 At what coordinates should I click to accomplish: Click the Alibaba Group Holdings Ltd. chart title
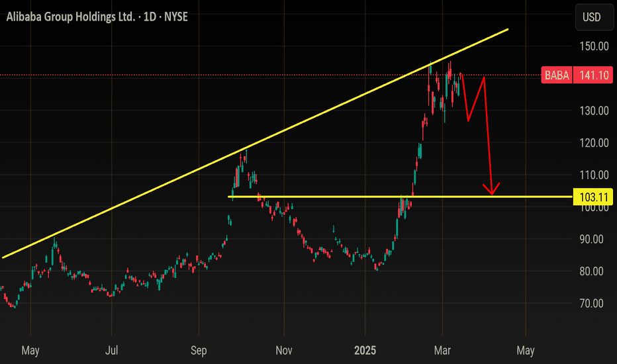(97, 17)
